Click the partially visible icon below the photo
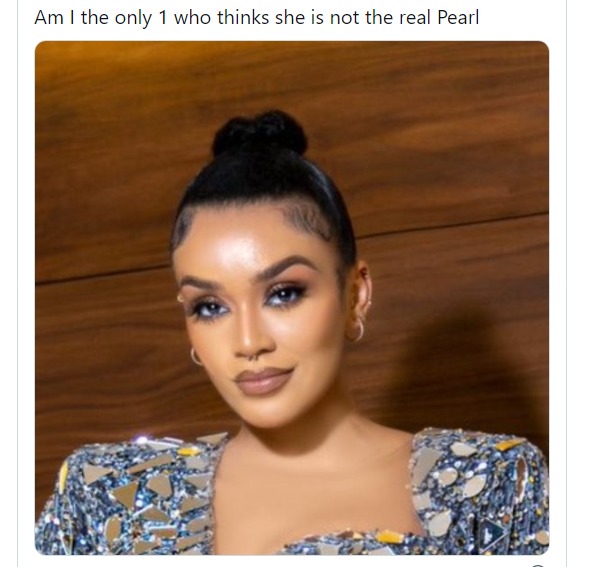The image size is (594, 567). (x=538, y=565)
